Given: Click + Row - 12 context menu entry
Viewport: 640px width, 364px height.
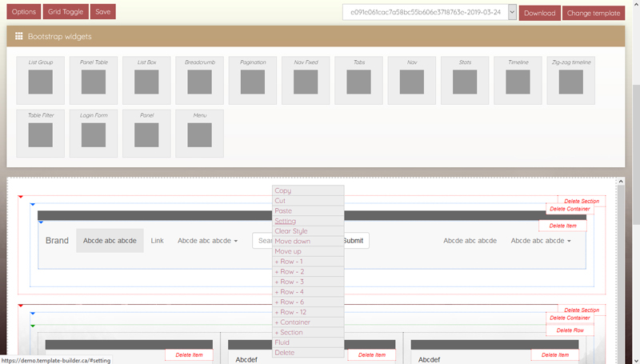Looking at the screenshot, I should pyautogui.click(x=291, y=312).
